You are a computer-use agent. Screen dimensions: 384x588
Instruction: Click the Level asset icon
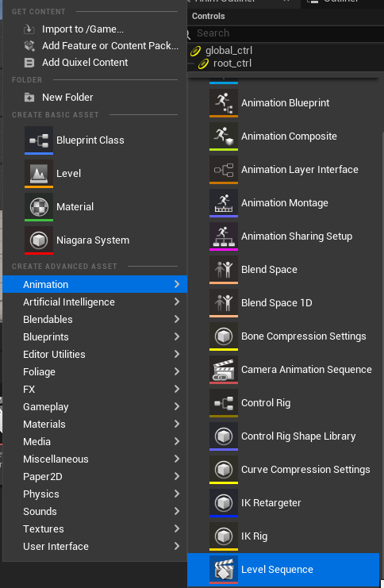pos(39,174)
